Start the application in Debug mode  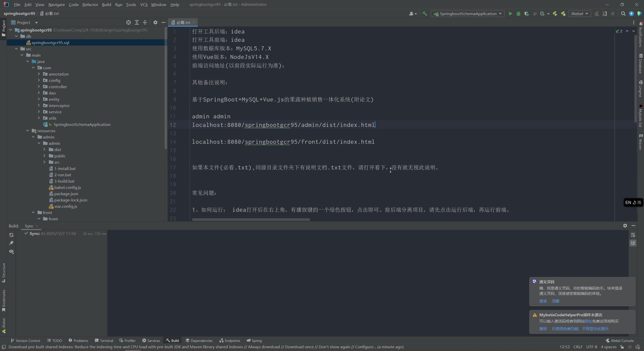518,13
